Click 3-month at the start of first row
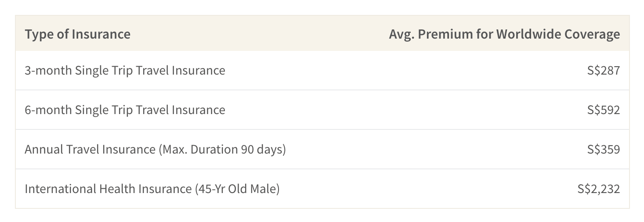The height and width of the screenshot is (222, 644). [x=48, y=70]
